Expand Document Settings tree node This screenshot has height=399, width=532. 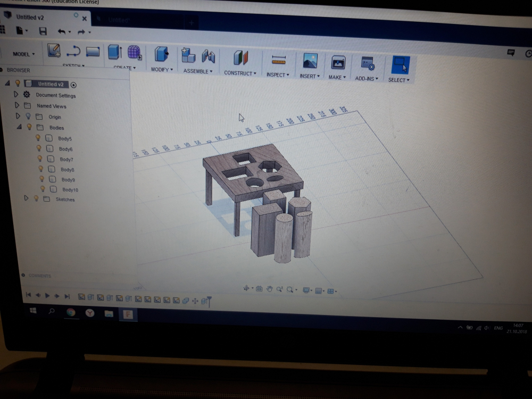tap(15, 94)
